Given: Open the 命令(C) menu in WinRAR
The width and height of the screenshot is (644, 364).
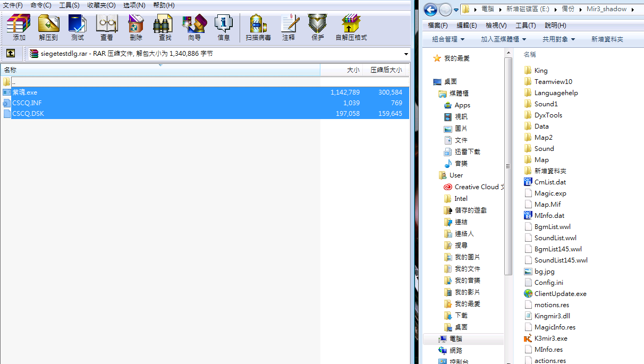Looking at the screenshot, I should 41,5.
